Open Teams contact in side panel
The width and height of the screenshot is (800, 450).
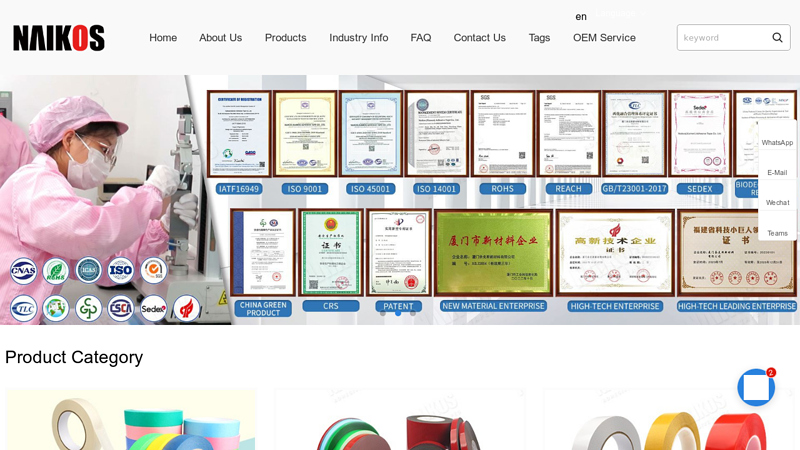click(777, 233)
